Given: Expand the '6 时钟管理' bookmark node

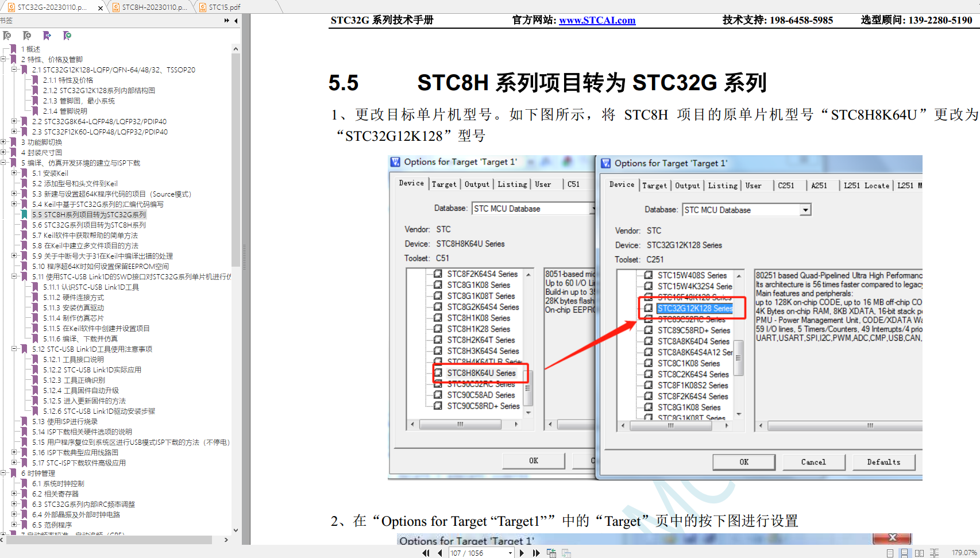Looking at the screenshot, I should [x=3, y=473].
